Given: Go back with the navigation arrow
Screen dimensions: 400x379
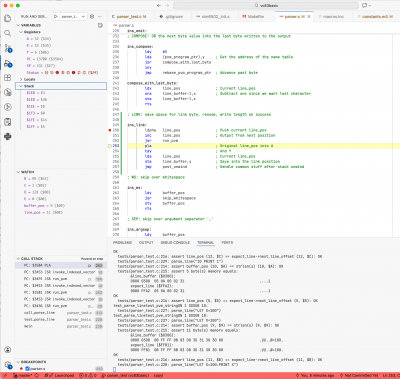Looking at the screenshot, I should (159, 5).
